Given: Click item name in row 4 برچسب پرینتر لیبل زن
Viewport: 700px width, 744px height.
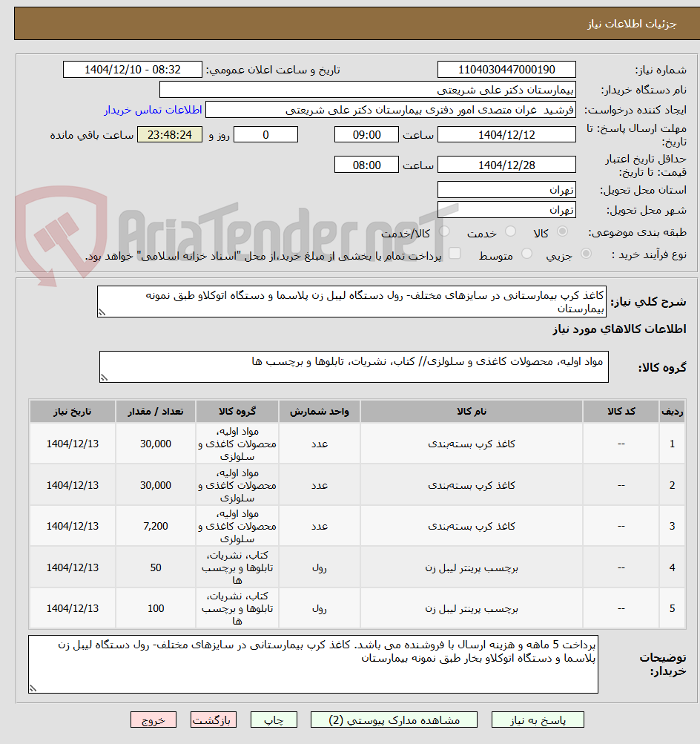Looking at the screenshot, I should (472, 567).
